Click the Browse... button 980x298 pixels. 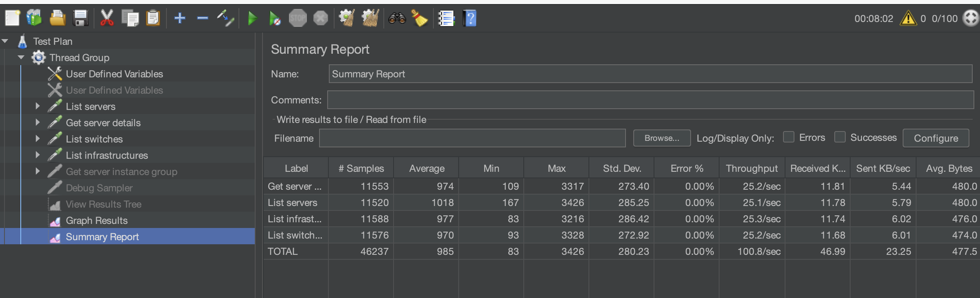tap(662, 138)
